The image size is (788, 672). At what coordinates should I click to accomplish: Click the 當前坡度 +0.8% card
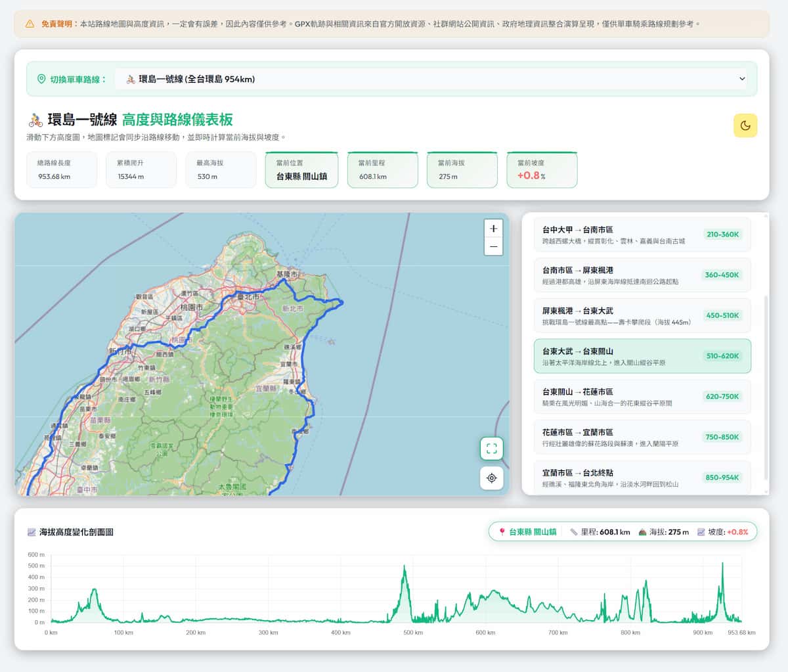542,169
